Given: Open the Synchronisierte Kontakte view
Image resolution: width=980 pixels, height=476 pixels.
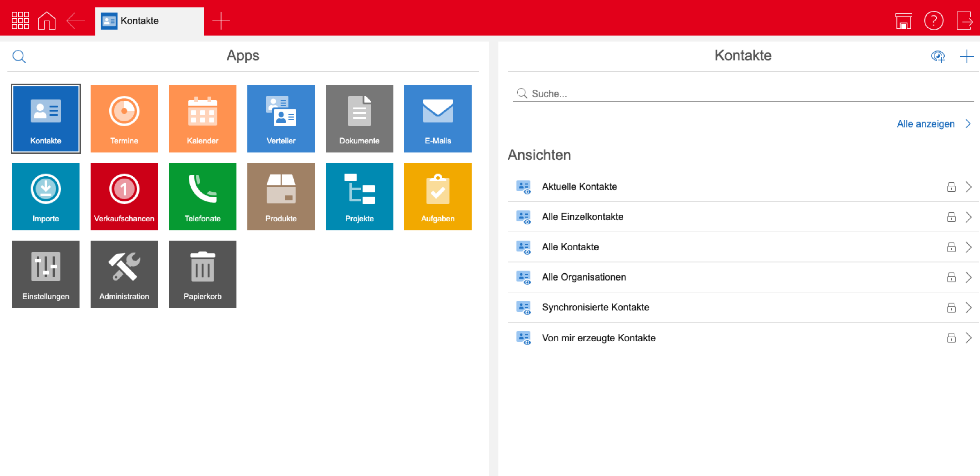Looking at the screenshot, I should pos(743,307).
